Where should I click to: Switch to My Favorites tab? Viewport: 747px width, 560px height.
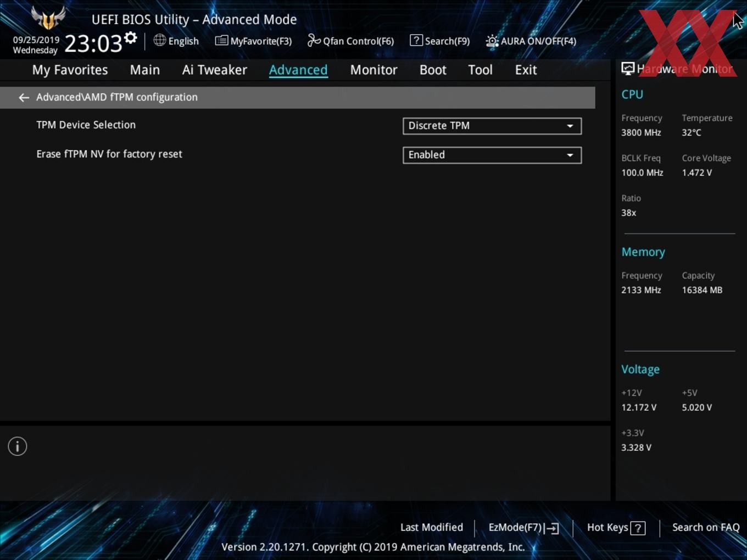(70, 70)
